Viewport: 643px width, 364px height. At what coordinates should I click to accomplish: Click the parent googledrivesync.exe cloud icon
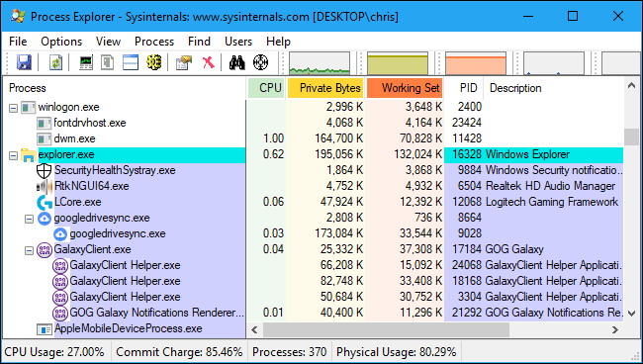(45, 218)
